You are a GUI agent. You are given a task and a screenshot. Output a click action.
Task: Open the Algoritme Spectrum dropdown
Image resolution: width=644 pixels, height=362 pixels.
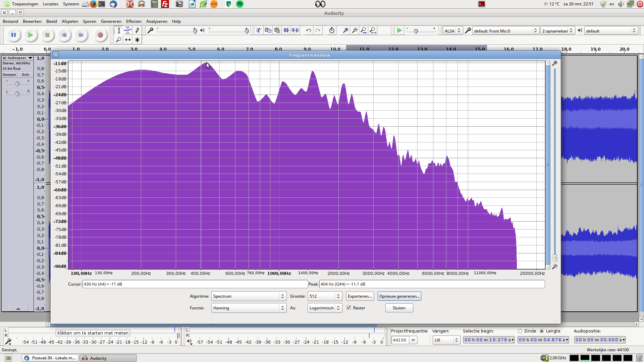point(249,296)
